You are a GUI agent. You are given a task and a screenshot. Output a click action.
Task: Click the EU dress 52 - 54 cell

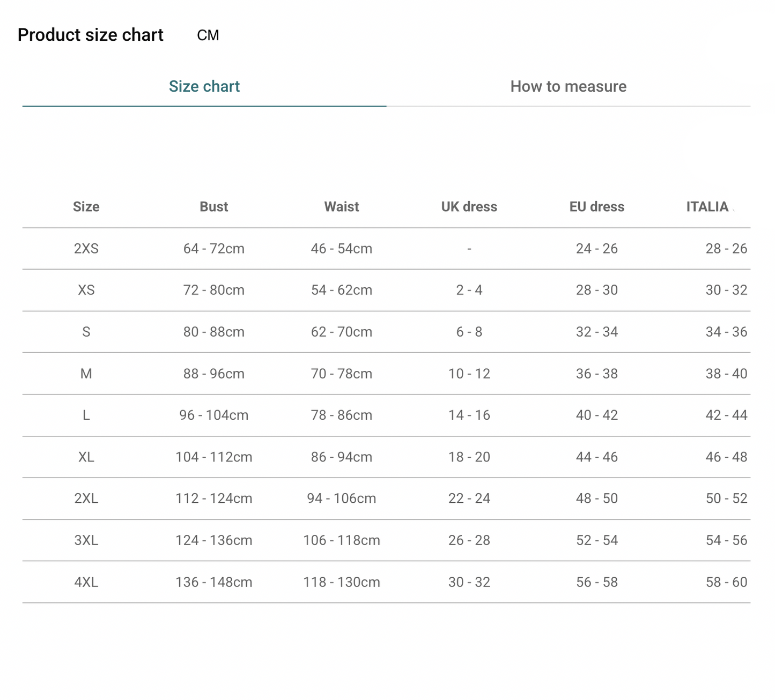point(596,540)
